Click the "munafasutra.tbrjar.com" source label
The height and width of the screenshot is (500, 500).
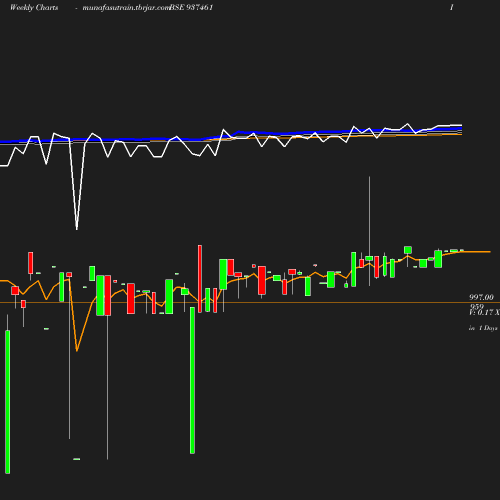coord(126,8)
